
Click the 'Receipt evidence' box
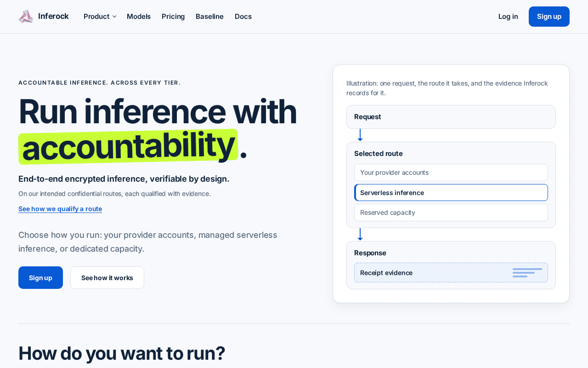(x=451, y=273)
